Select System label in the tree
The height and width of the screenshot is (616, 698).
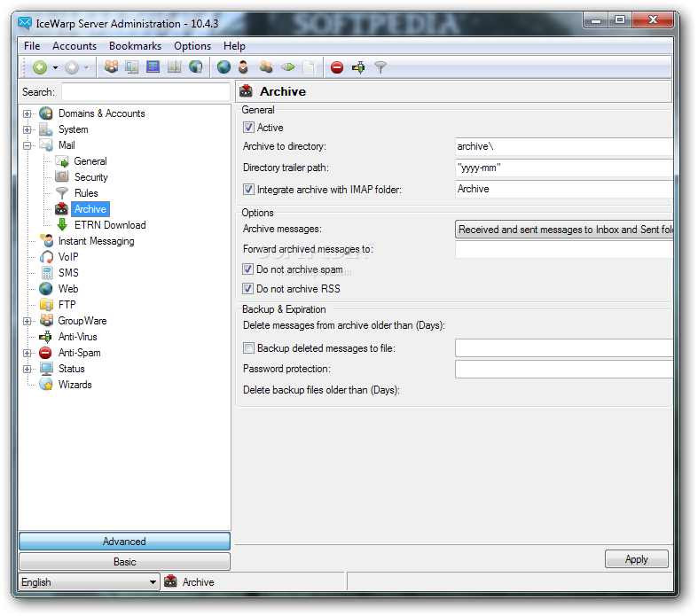pos(73,130)
